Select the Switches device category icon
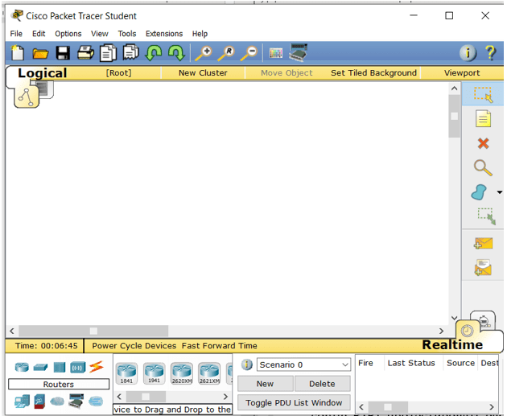The width and height of the screenshot is (507, 420). [40, 368]
